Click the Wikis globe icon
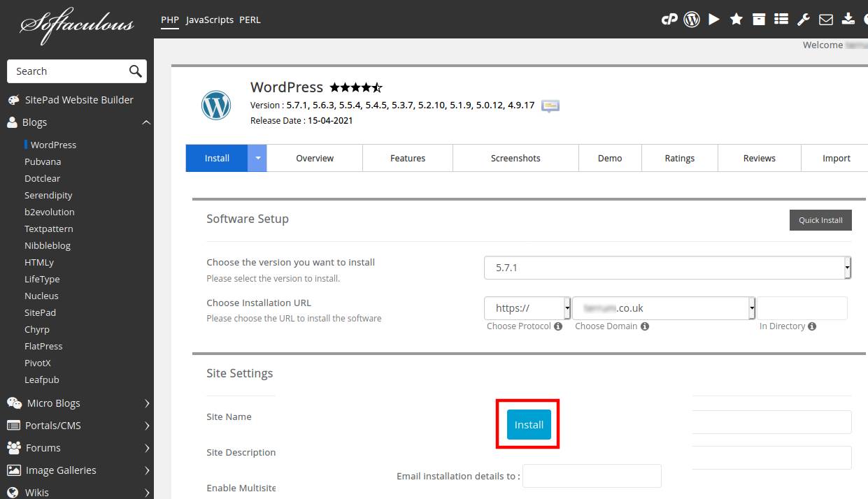 coord(13,493)
